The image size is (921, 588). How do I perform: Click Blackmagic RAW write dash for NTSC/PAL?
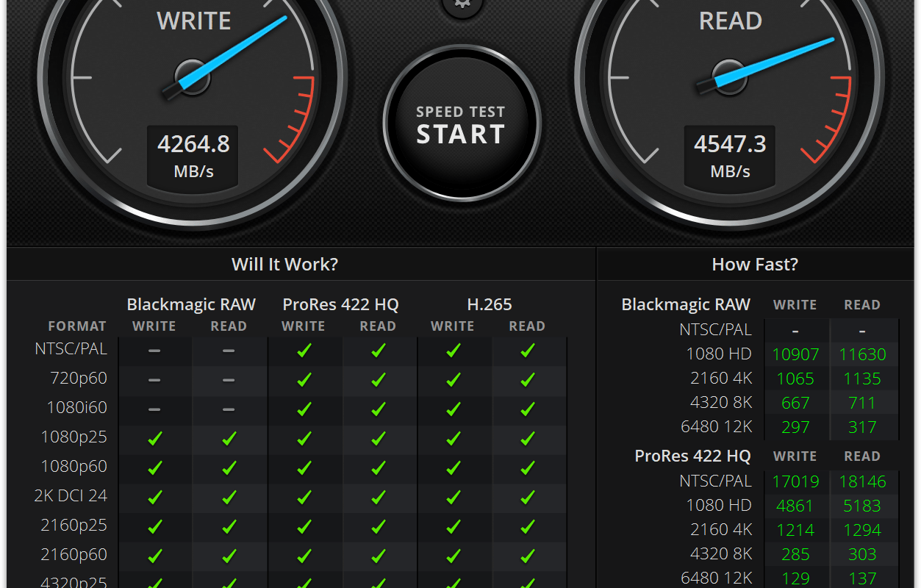[154, 351]
